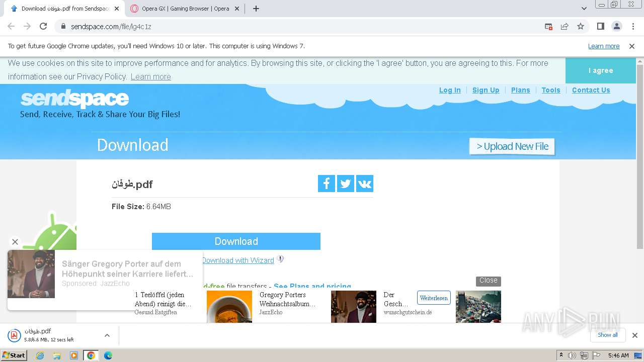Open the garbage dump ad thumbnail
The image size is (644, 362).
pos(478,307)
